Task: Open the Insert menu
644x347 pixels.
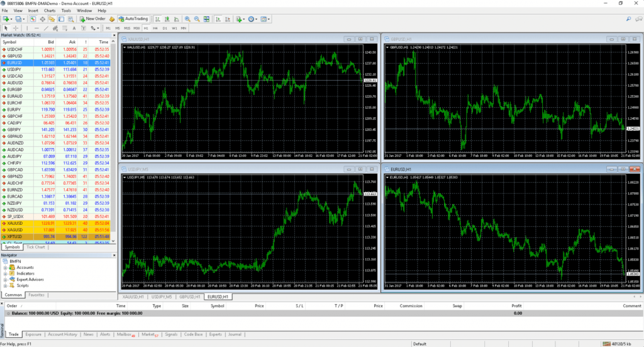Action: point(33,11)
